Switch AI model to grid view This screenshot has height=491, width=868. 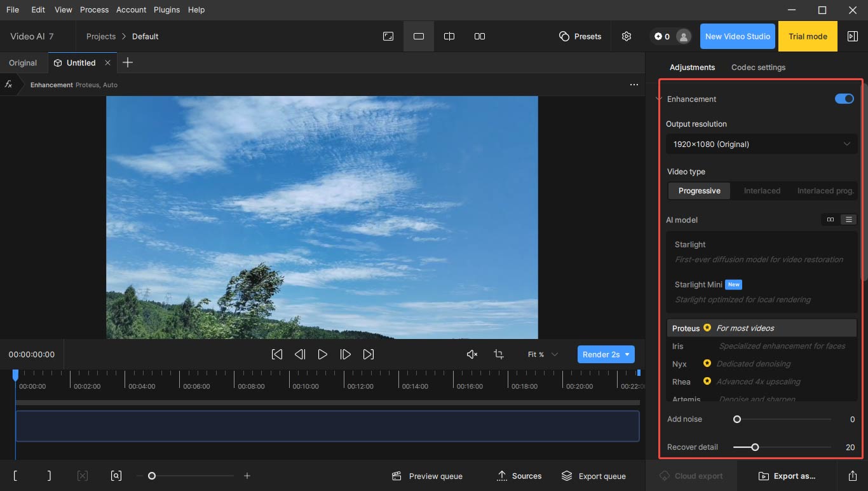(831, 219)
